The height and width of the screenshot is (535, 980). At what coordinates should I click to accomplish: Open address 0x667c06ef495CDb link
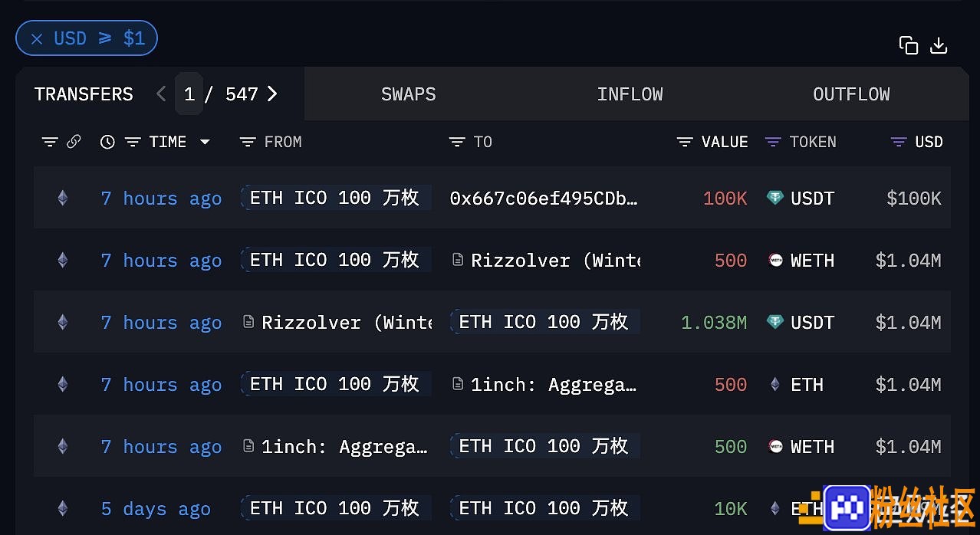coord(544,199)
